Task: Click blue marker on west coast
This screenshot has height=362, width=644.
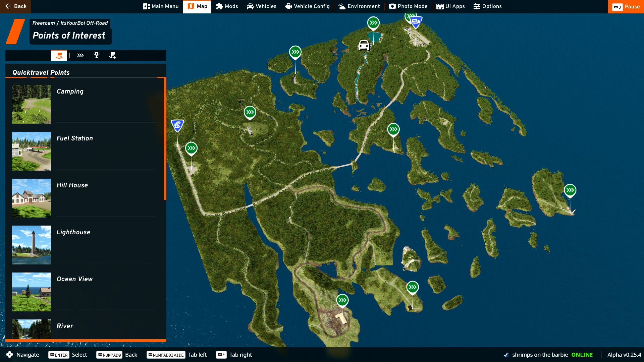Action: click(177, 126)
